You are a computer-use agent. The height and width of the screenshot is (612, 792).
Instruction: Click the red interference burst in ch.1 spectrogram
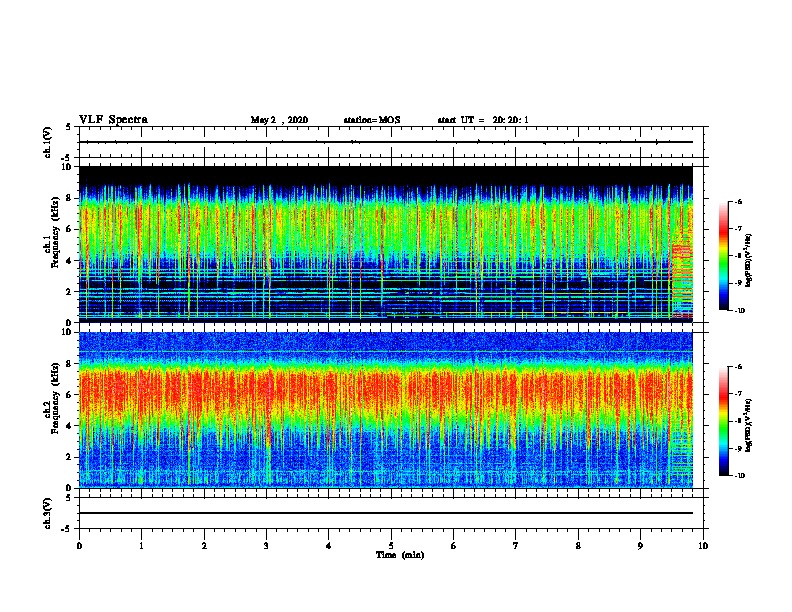(682, 280)
